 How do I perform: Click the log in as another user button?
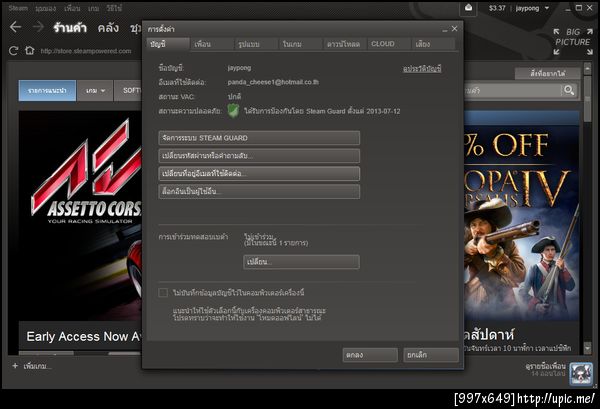click(x=259, y=191)
